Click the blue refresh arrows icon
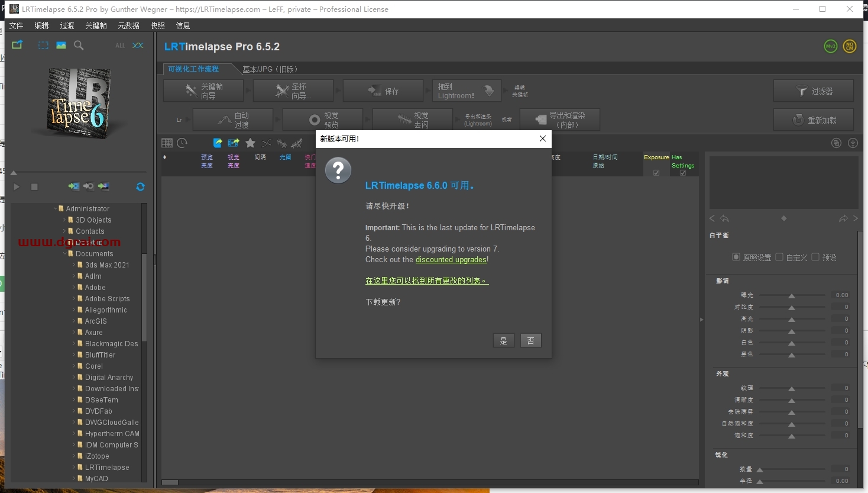 coord(140,186)
